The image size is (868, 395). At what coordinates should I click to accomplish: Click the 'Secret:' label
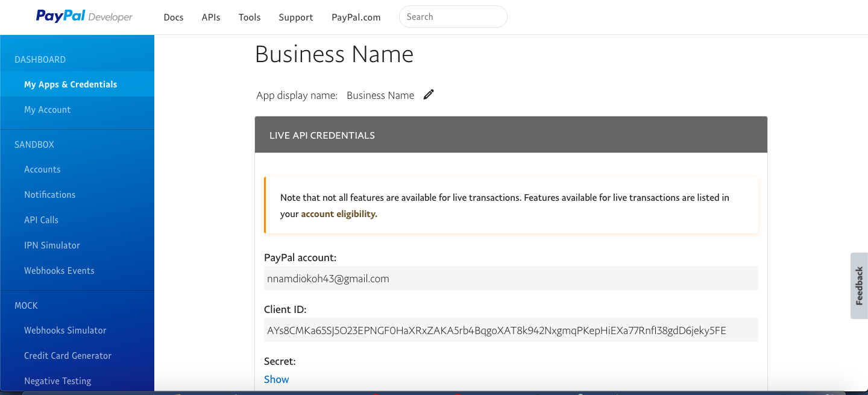(x=280, y=361)
